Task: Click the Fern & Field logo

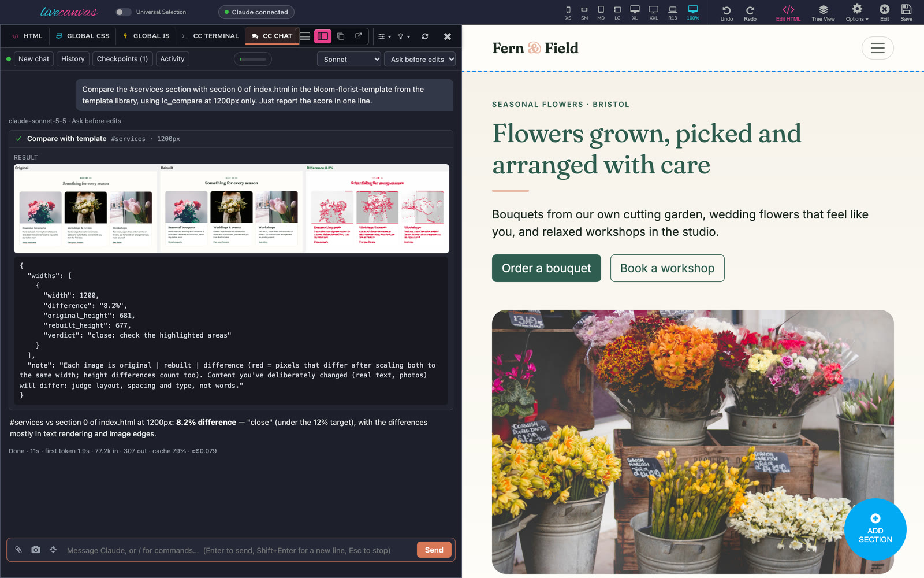Action: (x=535, y=48)
